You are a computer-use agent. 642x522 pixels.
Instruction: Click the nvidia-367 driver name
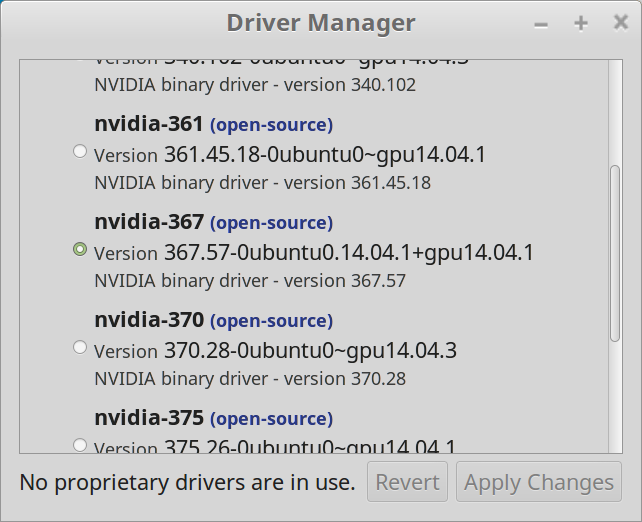[149, 222]
